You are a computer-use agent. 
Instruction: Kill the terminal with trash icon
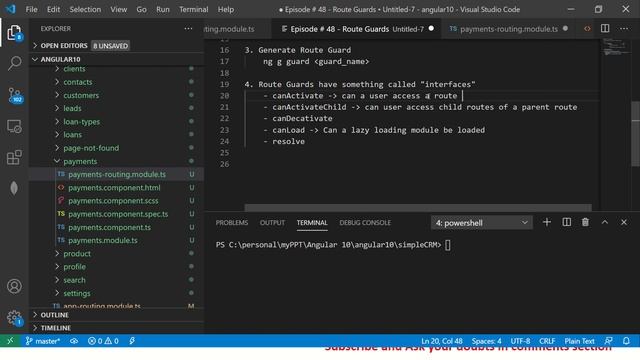pos(585,222)
